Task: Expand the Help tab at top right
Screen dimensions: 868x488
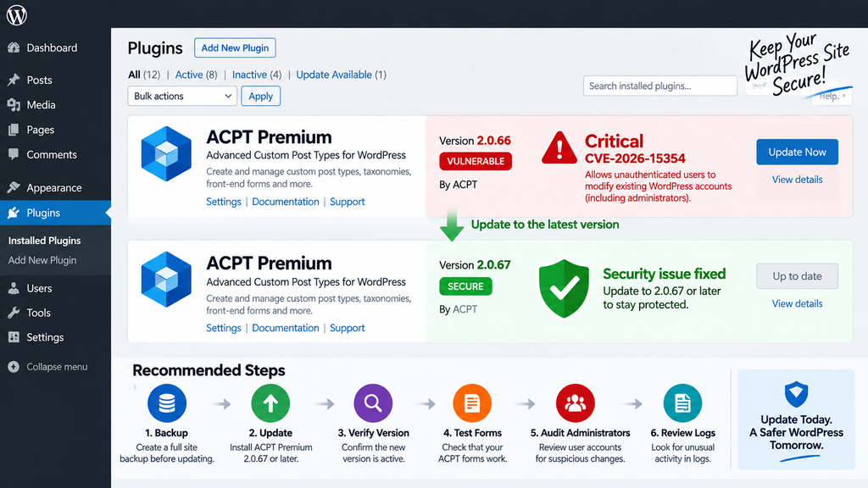Action: tap(832, 97)
